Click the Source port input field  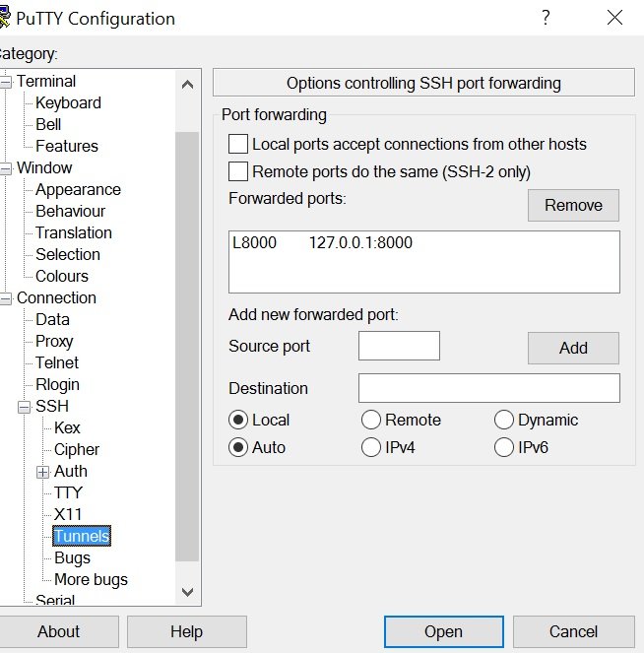[399, 346]
